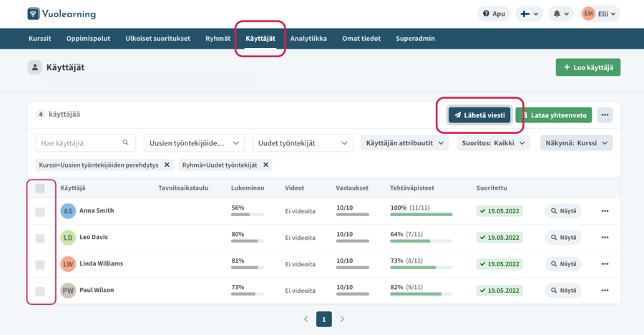Click Näytä for Anna Smith
644x335 pixels.
pos(563,211)
